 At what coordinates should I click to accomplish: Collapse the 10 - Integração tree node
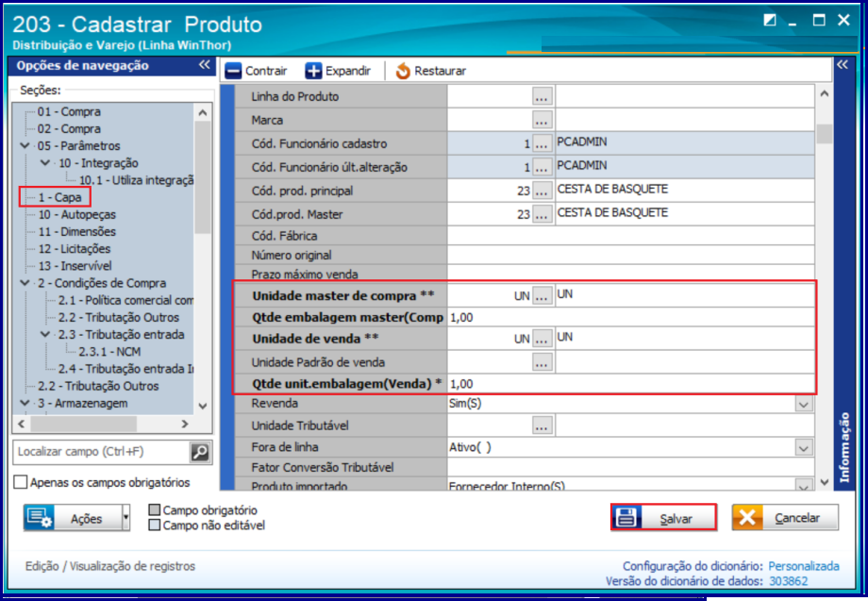coord(45,162)
